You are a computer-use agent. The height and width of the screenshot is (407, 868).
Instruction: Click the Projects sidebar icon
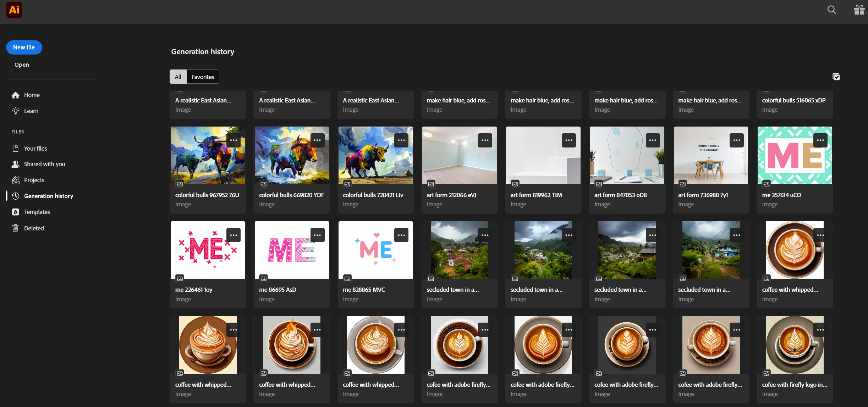[x=15, y=180]
